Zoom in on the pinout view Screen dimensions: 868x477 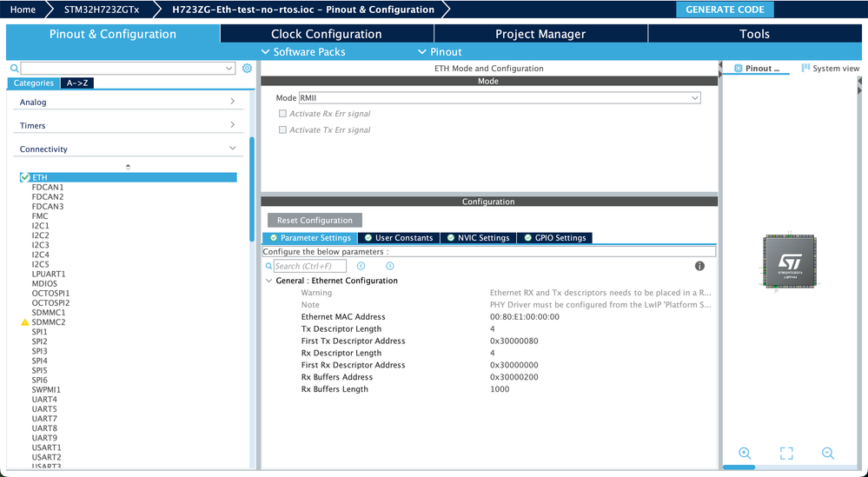(x=745, y=454)
